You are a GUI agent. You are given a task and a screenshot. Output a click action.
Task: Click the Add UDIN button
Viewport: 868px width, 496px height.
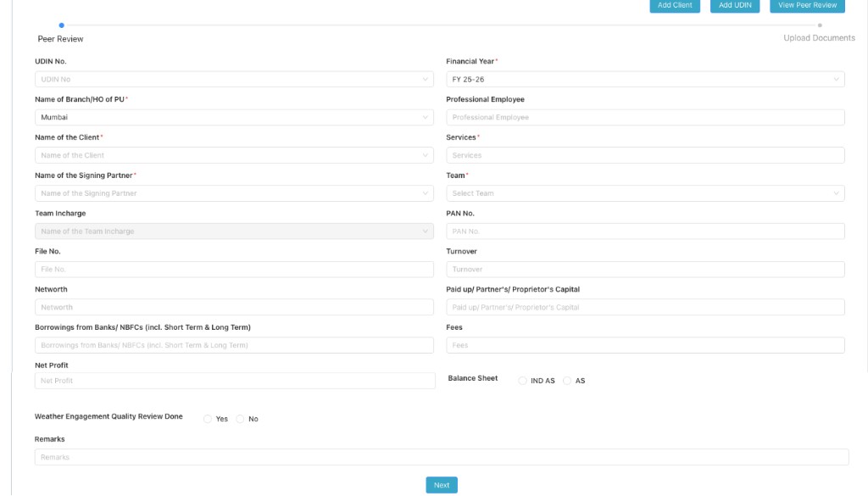732,5
